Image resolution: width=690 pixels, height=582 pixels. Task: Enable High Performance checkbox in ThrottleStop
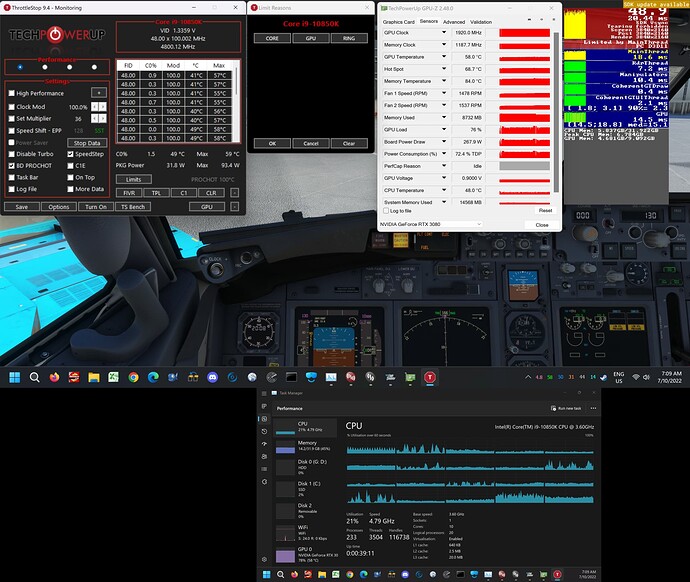click(12, 93)
